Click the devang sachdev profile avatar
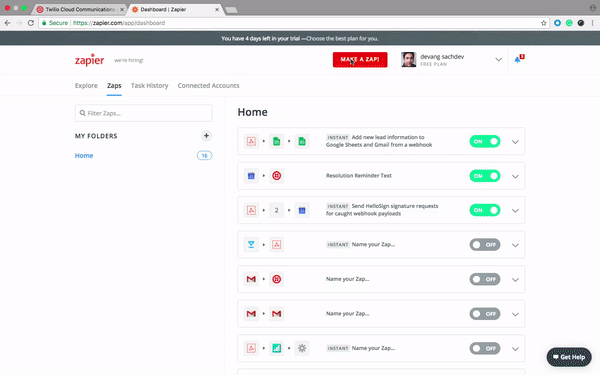Image resolution: width=600 pixels, height=375 pixels. 408,60
